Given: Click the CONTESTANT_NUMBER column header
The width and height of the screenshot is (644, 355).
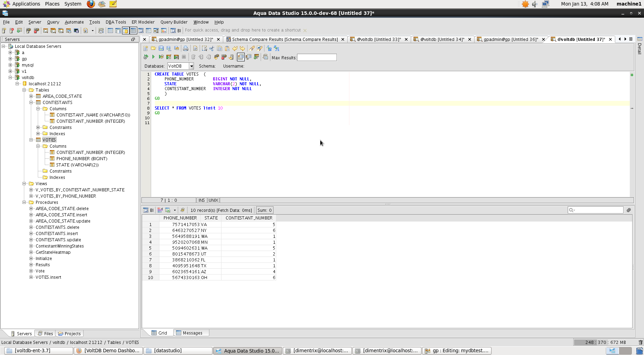Looking at the screenshot, I should pyautogui.click(x=249, y=218).
